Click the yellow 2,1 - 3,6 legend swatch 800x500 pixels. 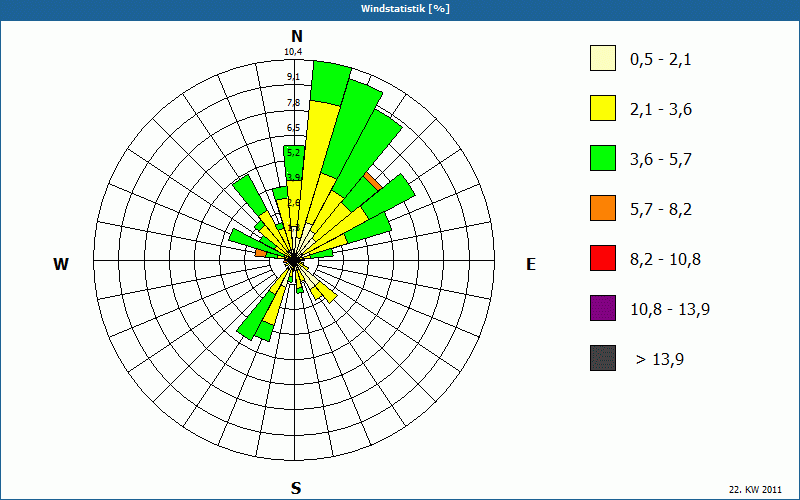point(603,108)
